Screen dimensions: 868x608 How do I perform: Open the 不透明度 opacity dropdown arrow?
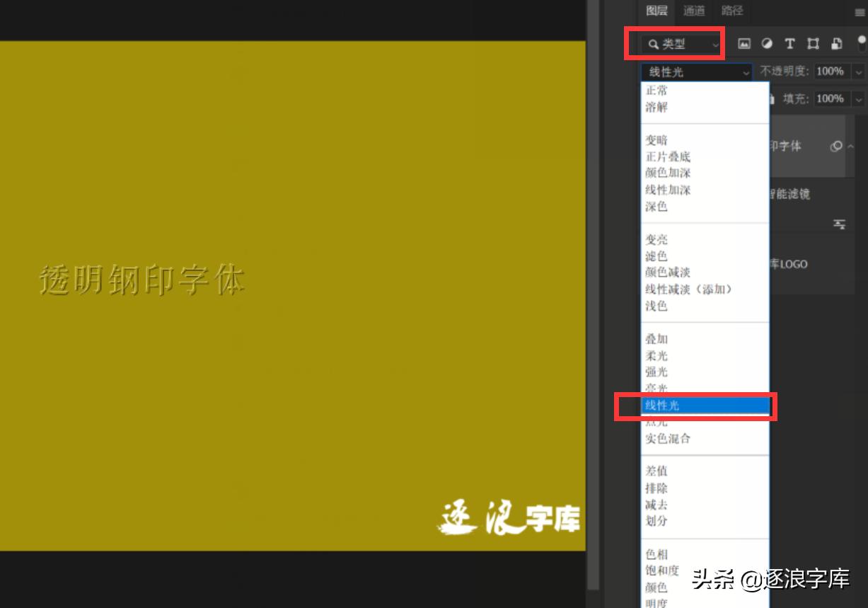858,71
